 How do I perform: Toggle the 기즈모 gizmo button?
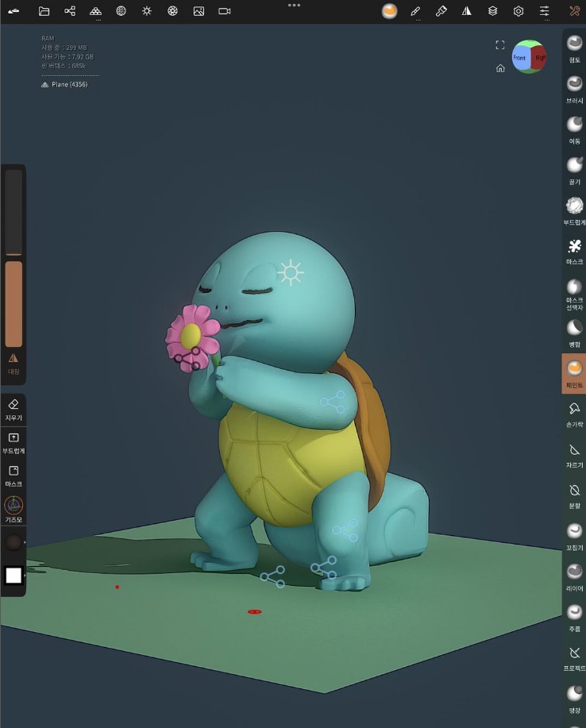[x=13, y=510]
